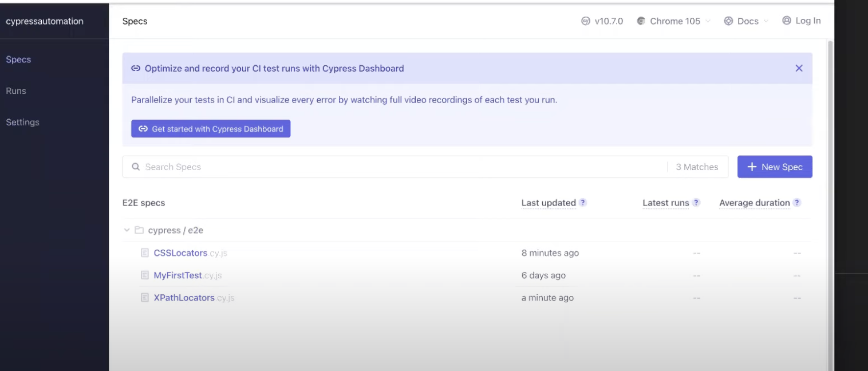This screenshot has height=371, width=868.
Task: Click the Cypress v10.7.0 version label
Action: 609,21
